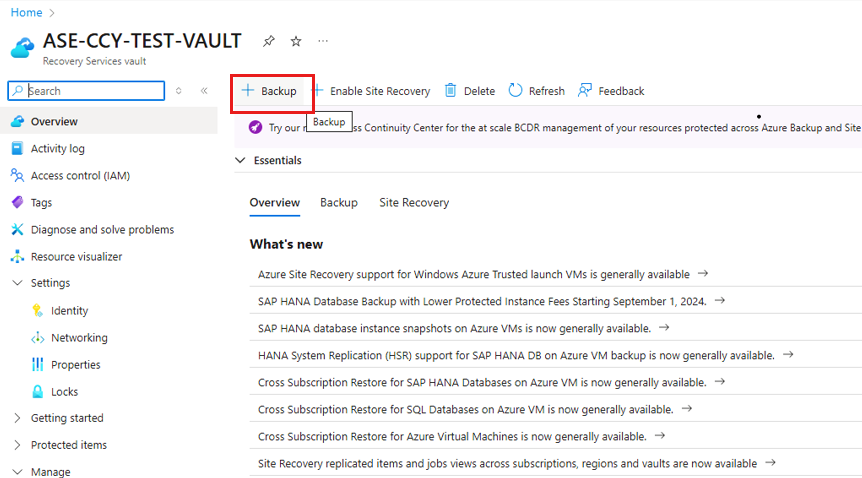The image size is (862, 478).
Task: Click the Refresh button label
Action: (x=546, y=91)
